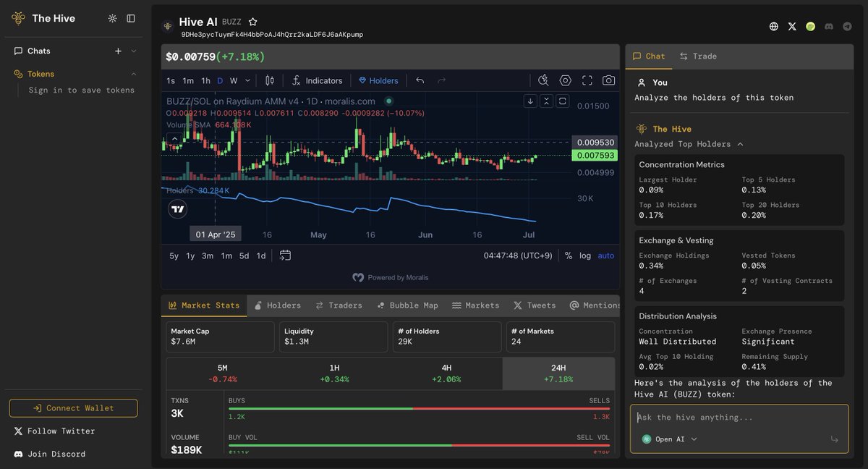
Task: Select the 24H timeframe stats
Action: [x=558, y=373]
